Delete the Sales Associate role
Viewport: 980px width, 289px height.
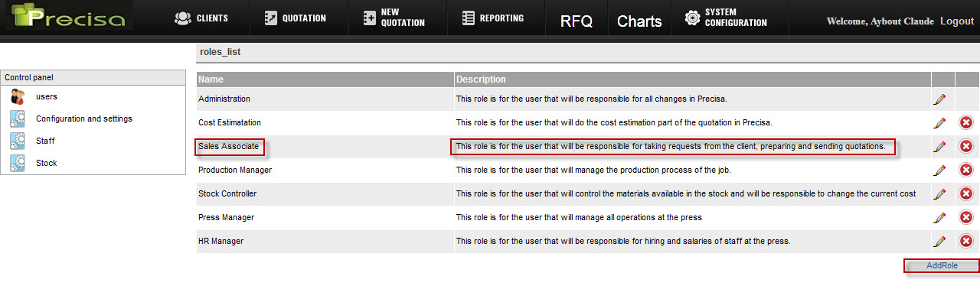pos(966,146)
